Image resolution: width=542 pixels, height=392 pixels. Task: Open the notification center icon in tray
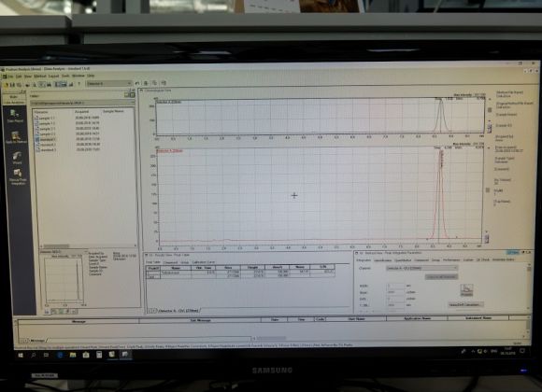coord(522,351)
